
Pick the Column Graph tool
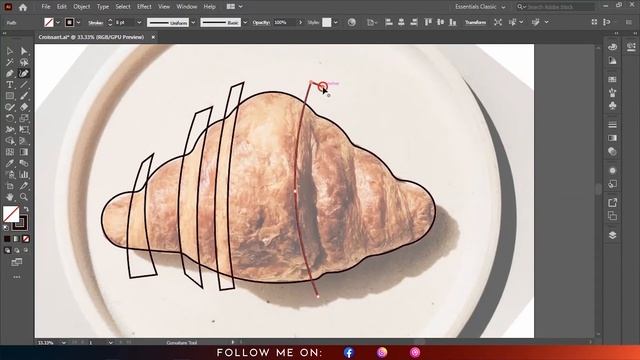[x=24, y=175]
